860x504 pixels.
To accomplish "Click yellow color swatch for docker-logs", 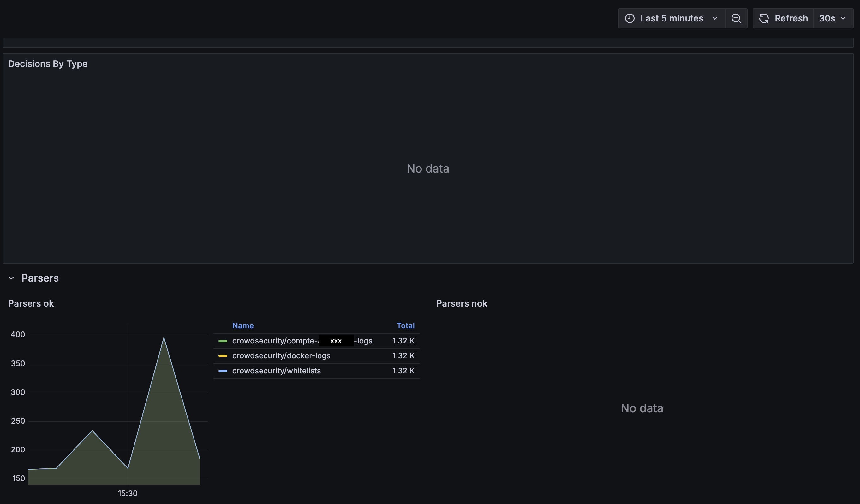I will coord(223,356).
